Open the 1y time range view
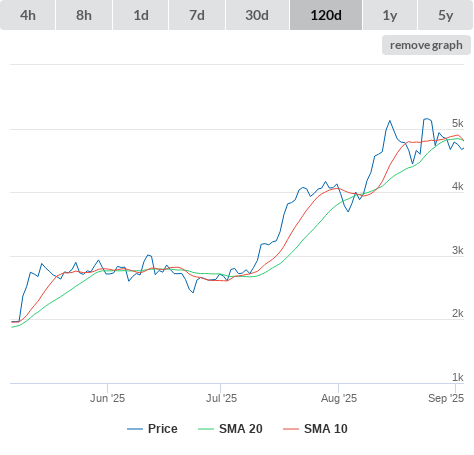The height and width of the screenshot is (455, 474). (390, 15)
